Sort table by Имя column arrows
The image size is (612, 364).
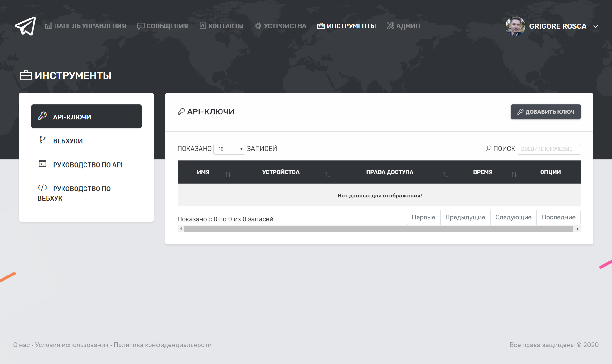[x=228, y=174]
